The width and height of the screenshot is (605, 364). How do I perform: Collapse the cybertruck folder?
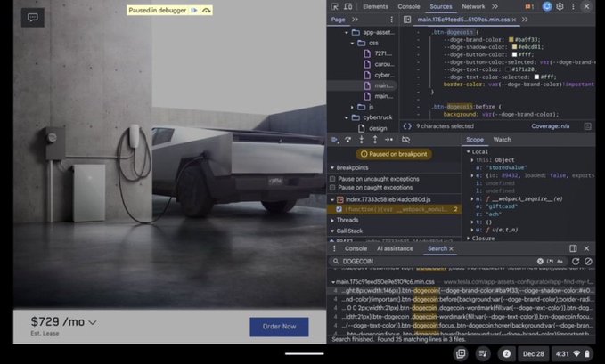click(346, 117)
